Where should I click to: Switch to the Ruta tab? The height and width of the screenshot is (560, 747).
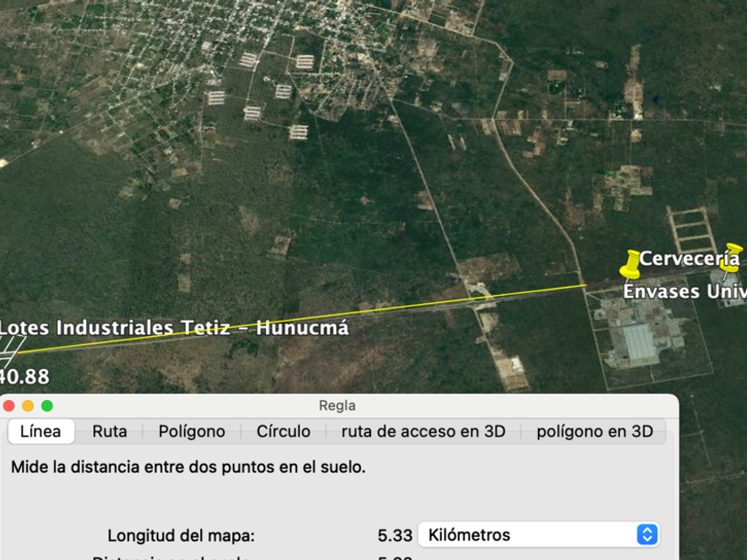click(109, 431)
